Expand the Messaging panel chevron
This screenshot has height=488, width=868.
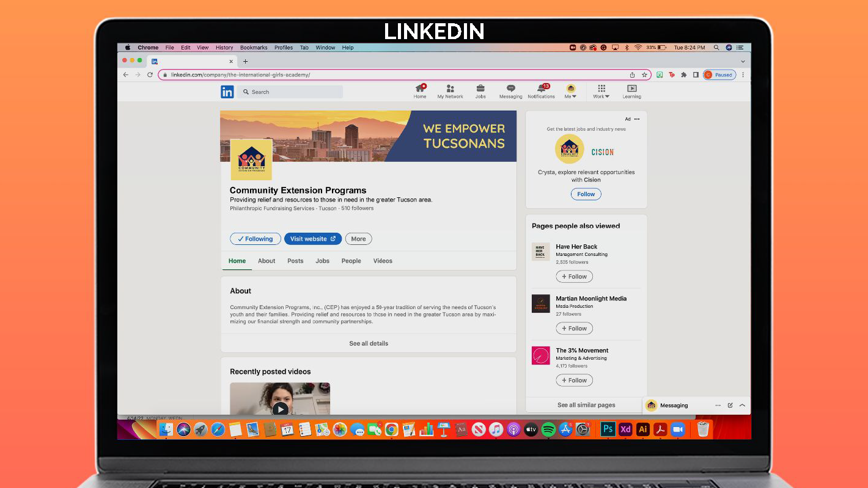[x=742, y=406]
